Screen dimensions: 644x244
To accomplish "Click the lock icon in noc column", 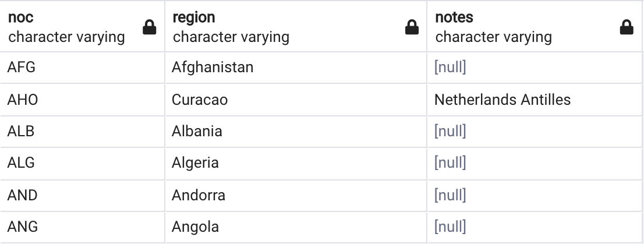I will click(x=150, y=27).
